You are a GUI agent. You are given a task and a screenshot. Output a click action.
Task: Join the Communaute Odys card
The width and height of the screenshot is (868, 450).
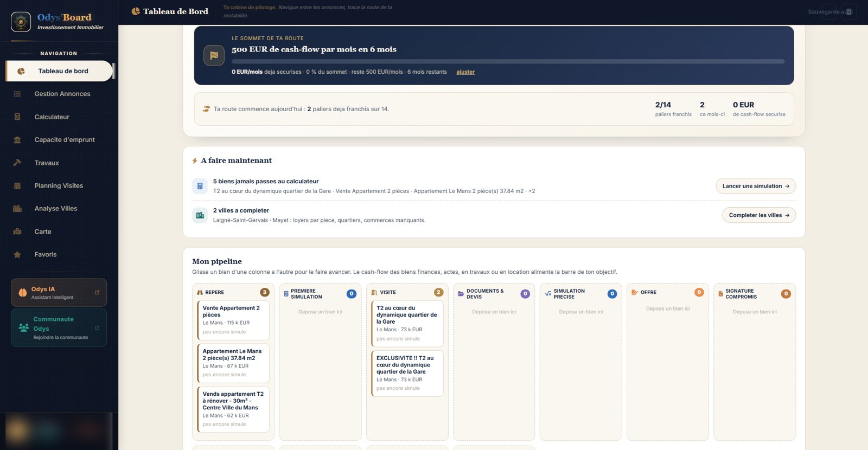point(59,328)
